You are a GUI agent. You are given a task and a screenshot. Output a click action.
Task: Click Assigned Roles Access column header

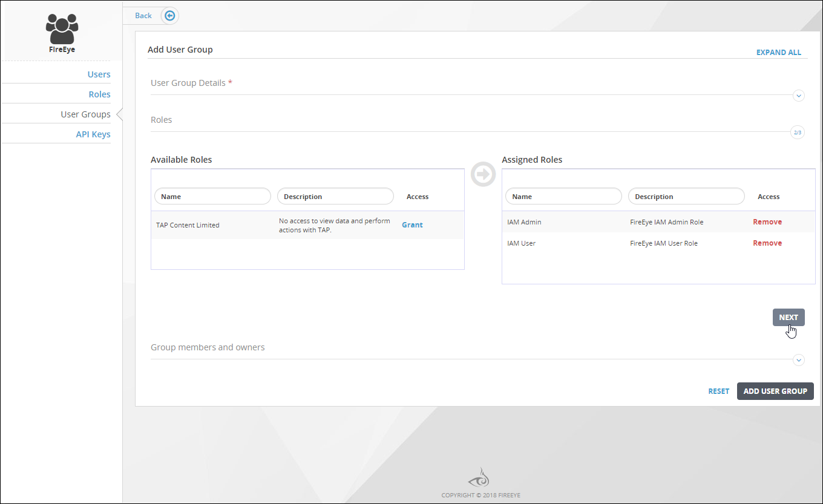pos(769,197)
